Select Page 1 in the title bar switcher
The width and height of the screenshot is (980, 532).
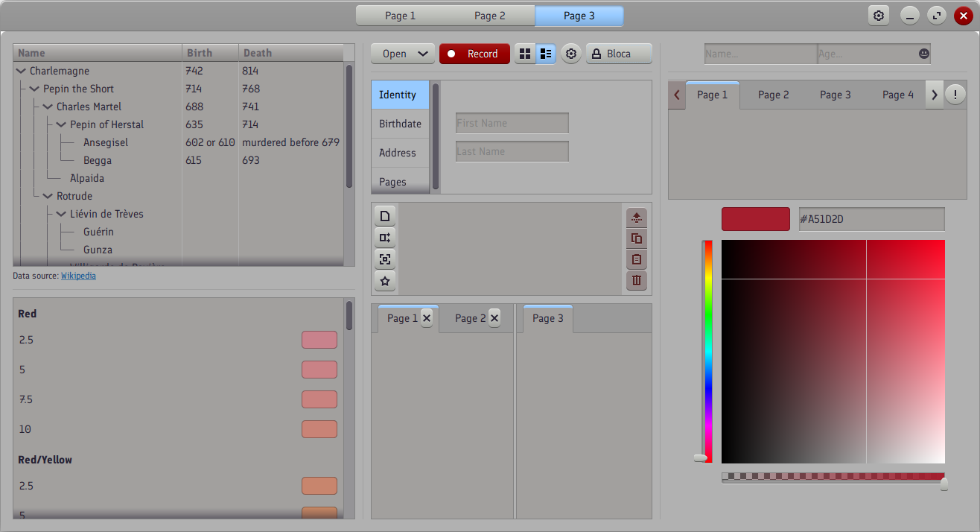401,16
